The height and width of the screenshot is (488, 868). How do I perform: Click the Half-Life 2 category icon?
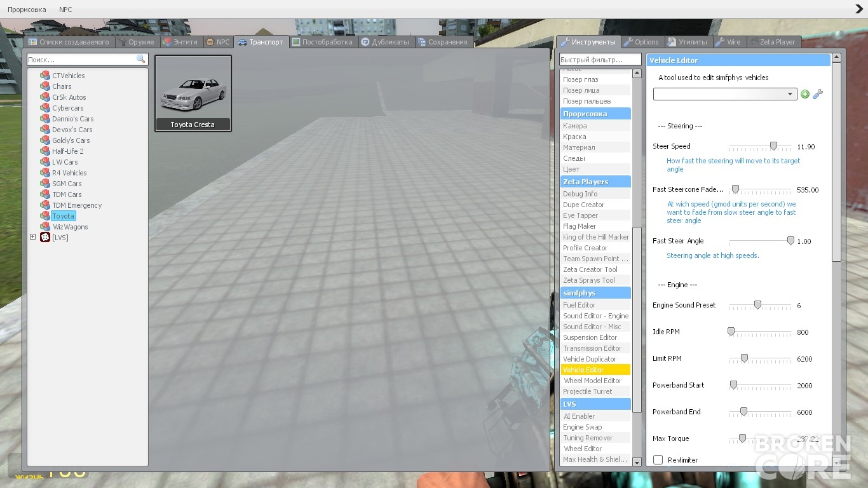[45, 151]
